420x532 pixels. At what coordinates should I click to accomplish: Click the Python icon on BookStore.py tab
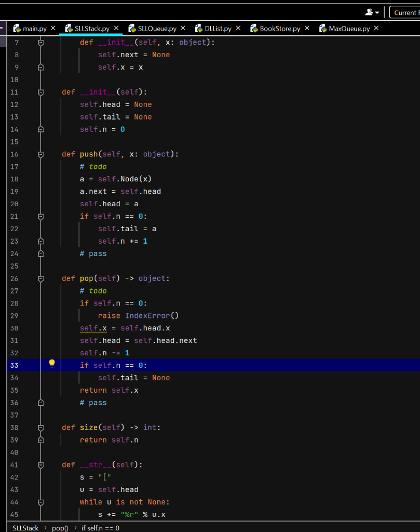click(254, 29)
